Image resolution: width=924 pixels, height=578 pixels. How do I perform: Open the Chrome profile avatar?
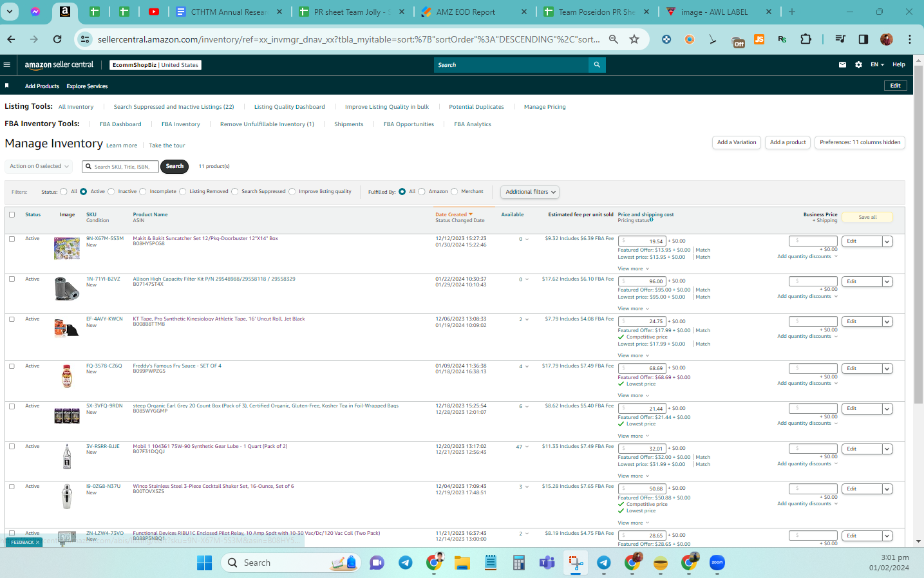click(x=887, y=39)
